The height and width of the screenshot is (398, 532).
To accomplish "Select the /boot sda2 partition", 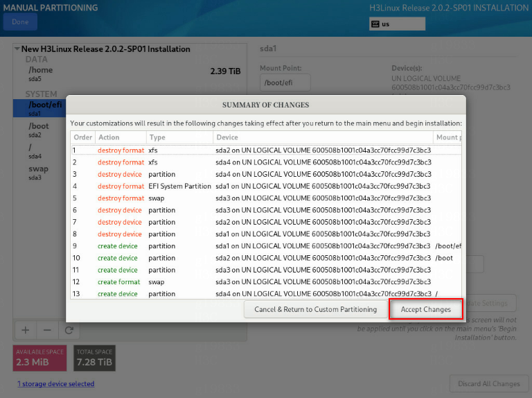I will tap(39, 130).
